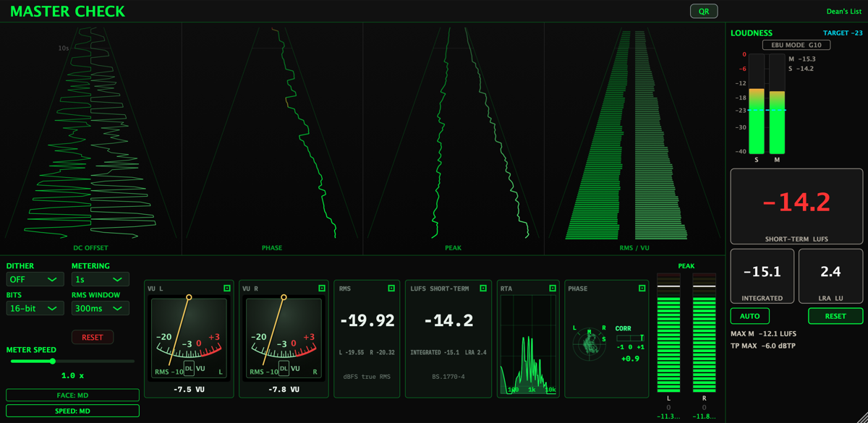Click the dBFS true RMS label
This screenshot has width=868, height=423.
[x=367, y=377]
